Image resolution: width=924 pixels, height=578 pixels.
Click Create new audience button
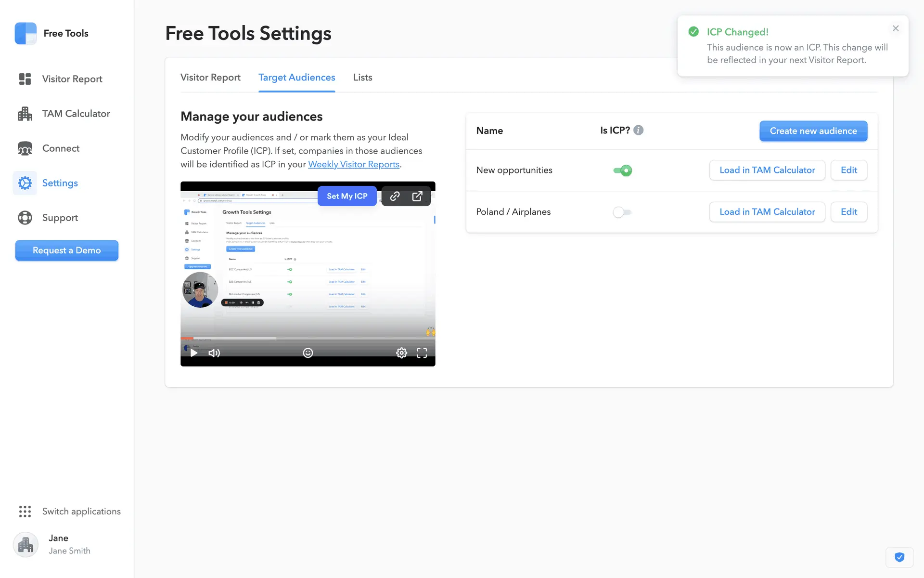[x=813, y=131]
